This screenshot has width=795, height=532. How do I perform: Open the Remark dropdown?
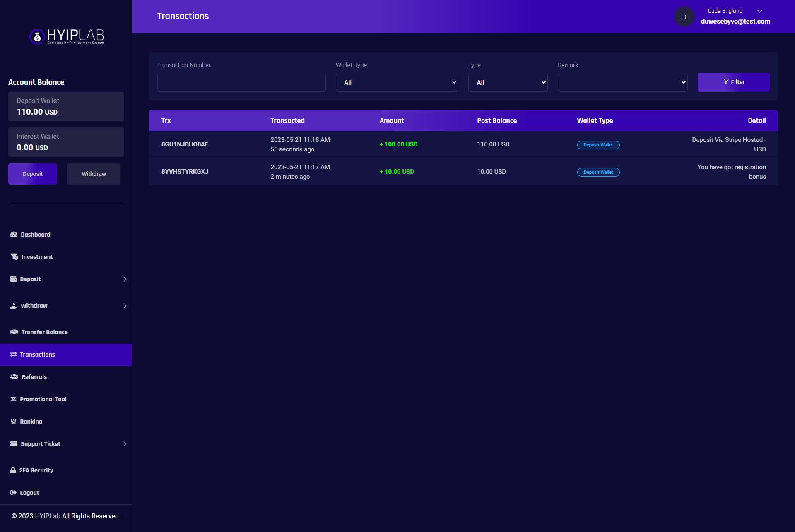click(x=622, y=82)
